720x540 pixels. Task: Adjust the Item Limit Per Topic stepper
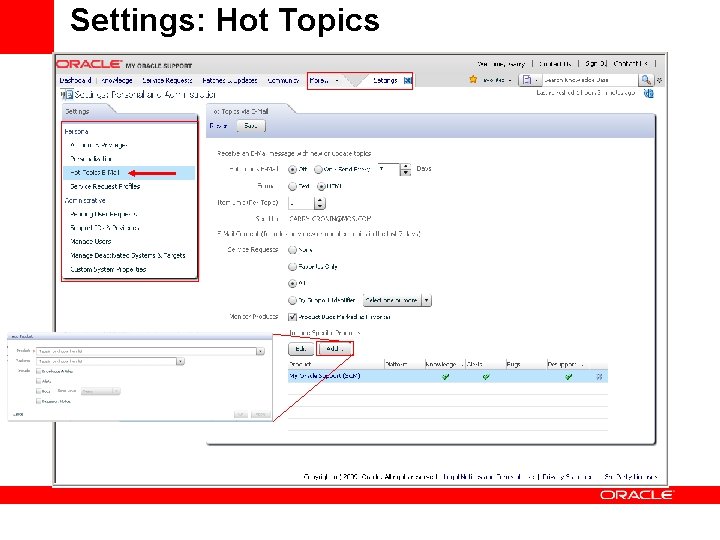coord(320,203)
